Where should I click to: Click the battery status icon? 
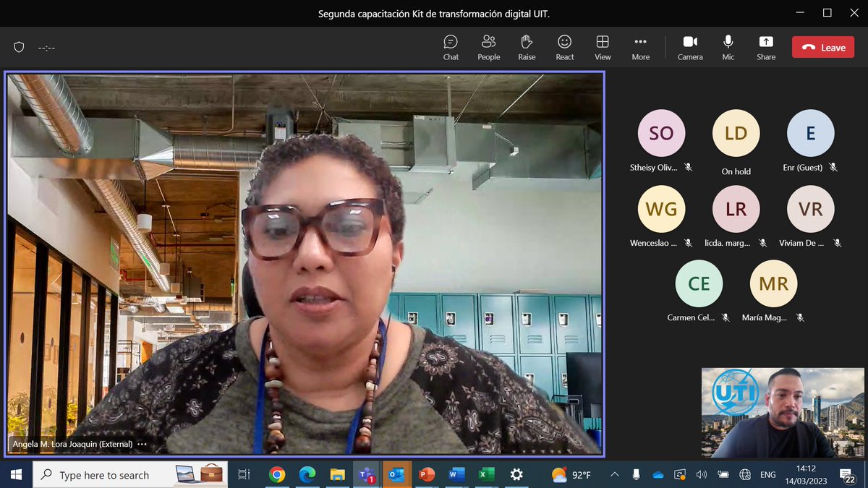click(x=723, y=475)
